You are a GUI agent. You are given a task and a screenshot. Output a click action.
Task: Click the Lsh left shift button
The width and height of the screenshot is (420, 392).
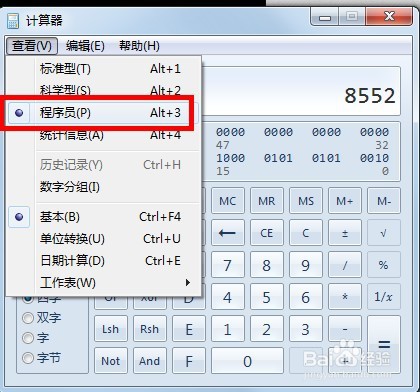(111, 329)
